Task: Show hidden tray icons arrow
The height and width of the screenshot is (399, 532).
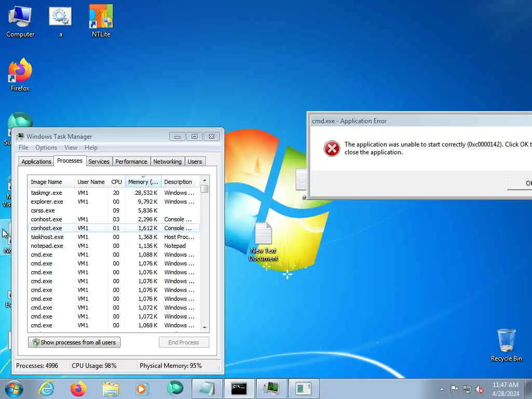Action: (x=442, y=389)
